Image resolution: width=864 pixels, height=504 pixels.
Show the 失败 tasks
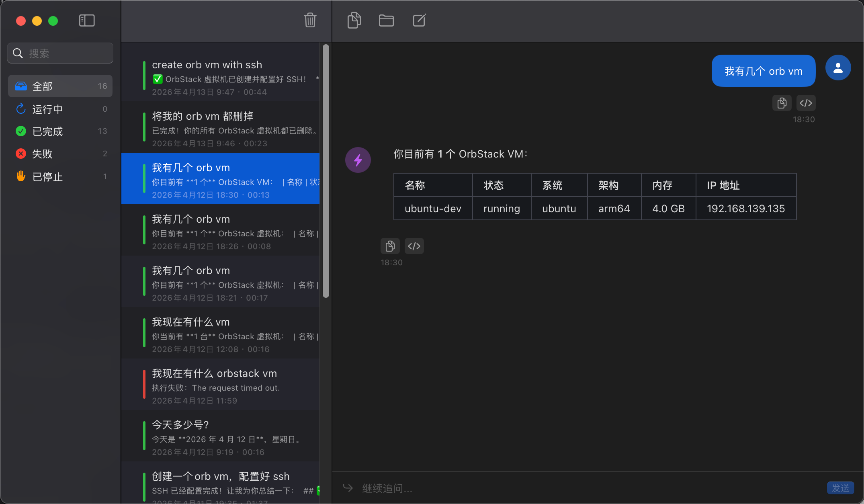tap(60, 154)
